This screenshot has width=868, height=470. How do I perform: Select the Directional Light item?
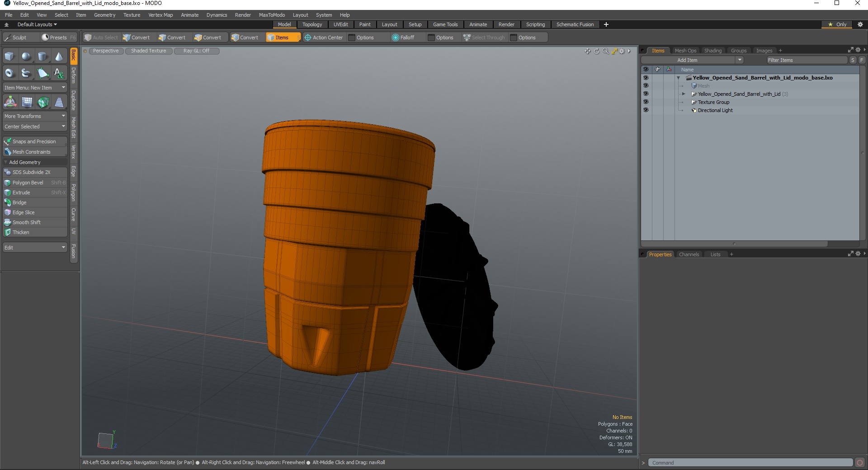(715, 110)
